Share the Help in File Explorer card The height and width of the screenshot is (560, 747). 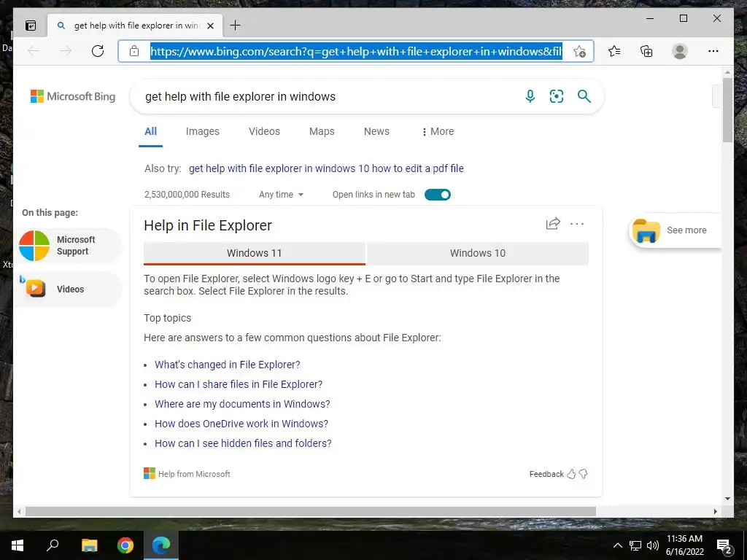tap(553, 223)
